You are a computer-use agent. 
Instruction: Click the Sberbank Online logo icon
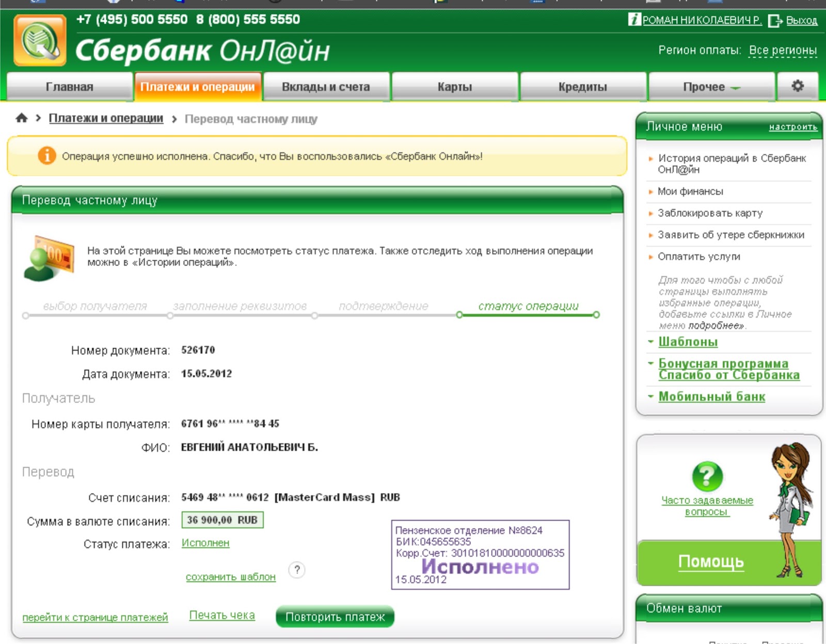(x=40, y=40)
